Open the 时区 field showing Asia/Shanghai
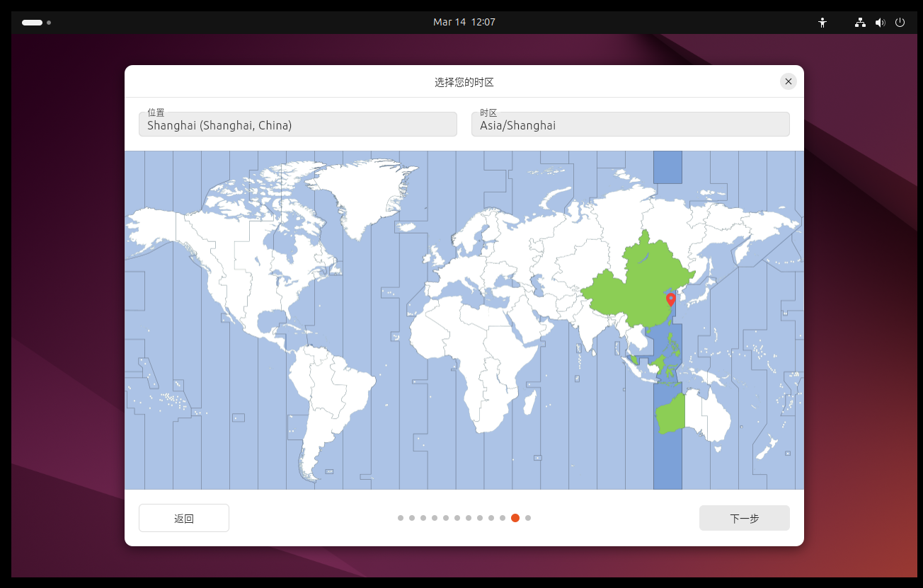The height and width of the screenshot is (588, 923). click(x=630, y=125)
